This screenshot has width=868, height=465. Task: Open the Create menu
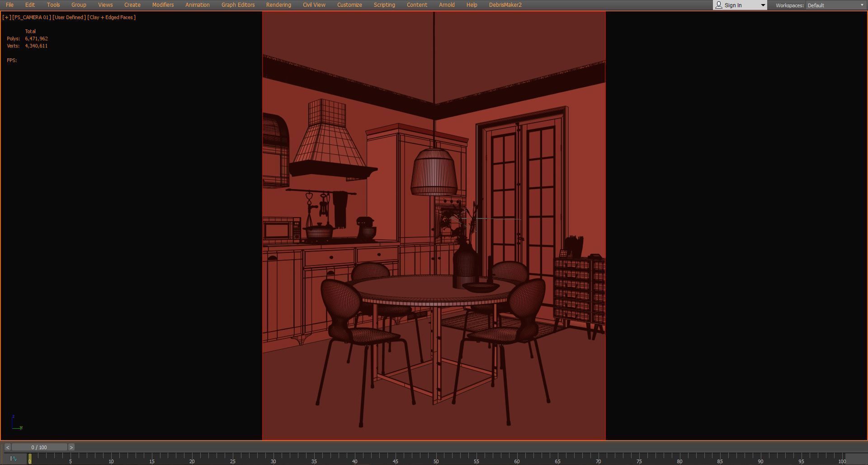click(132, 5)
